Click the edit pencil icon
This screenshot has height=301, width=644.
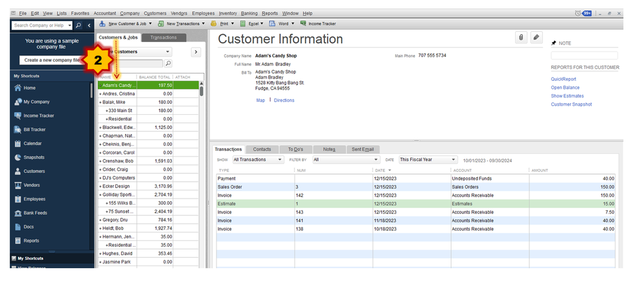click(536, 37)
